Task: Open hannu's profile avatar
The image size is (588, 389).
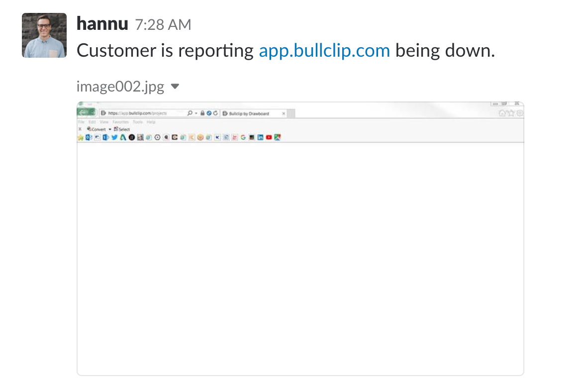Action: coord(44,35)
